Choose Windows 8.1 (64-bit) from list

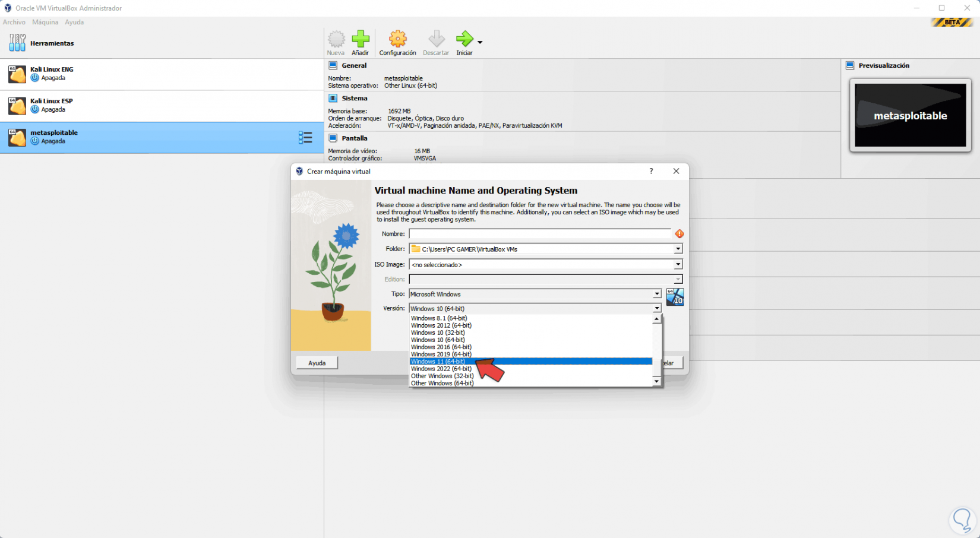(x=531, y=318)
